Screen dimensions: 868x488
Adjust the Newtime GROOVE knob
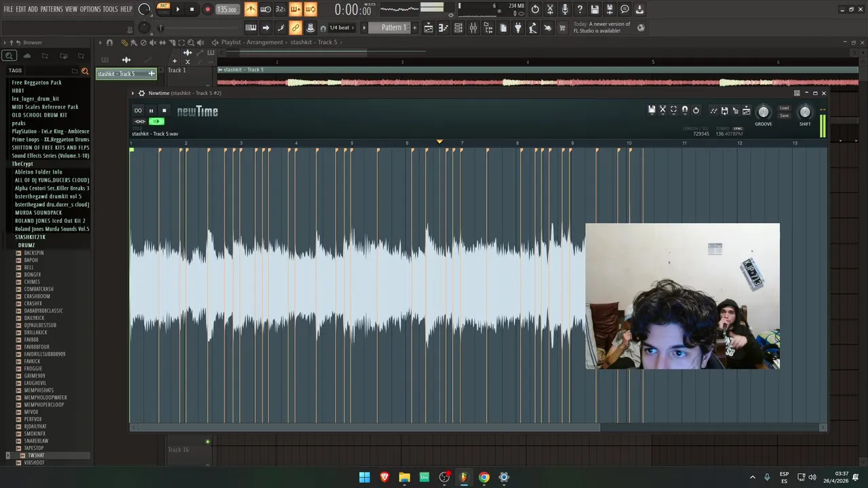pos(763,112)
